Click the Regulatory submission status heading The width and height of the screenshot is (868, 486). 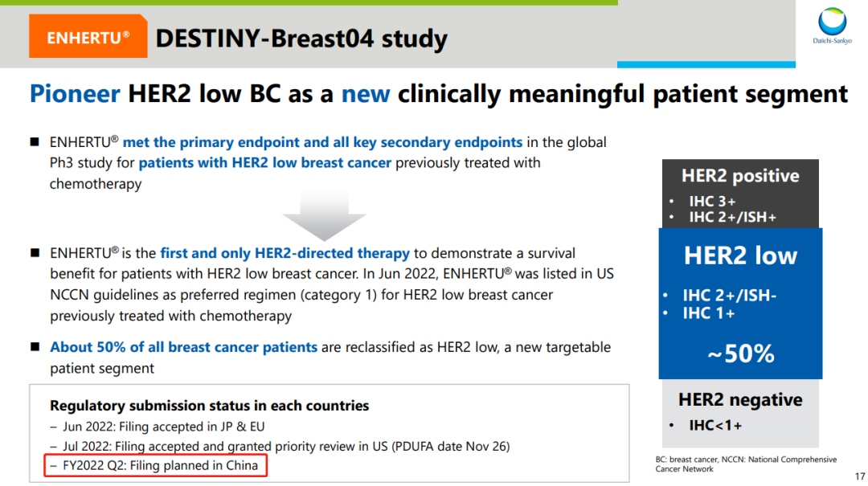pos(209,406)
